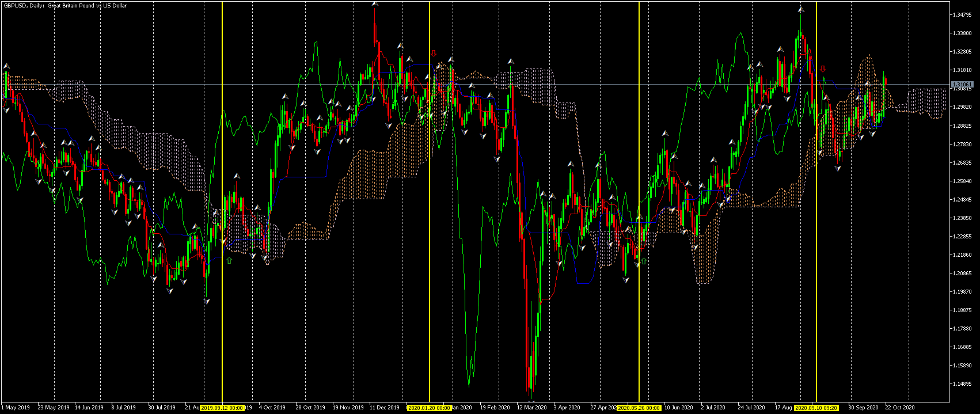The height and width of the screenshot is (414, 980).
Task: Click the 23 May 2019 date label
Action: pyautogui.click(x=53, y=408)
